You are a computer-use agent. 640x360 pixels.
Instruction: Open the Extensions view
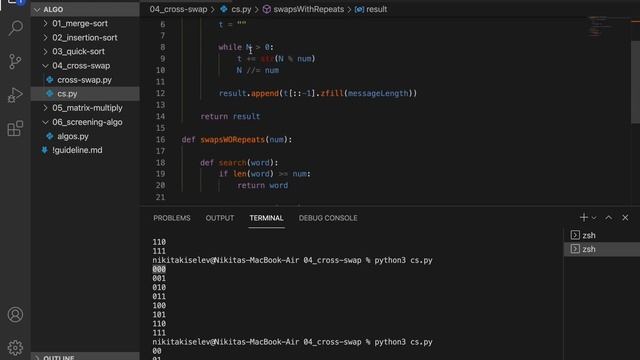click(x=15, y=129)
